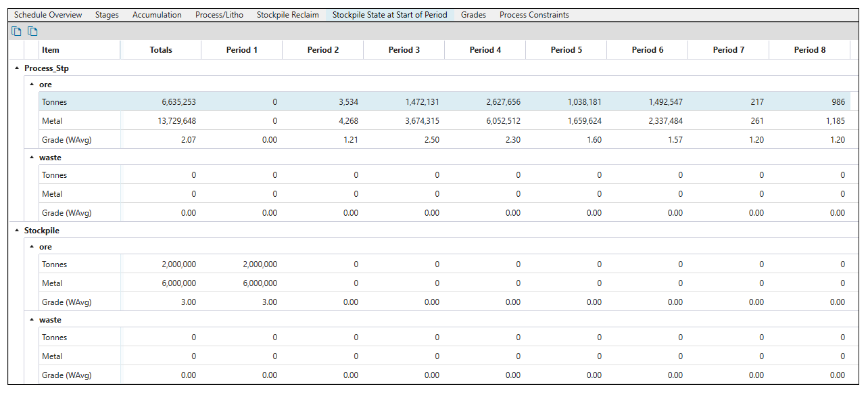The image size is (868, 399).
Task: Open the Grades tab
Action: [473, 15]
